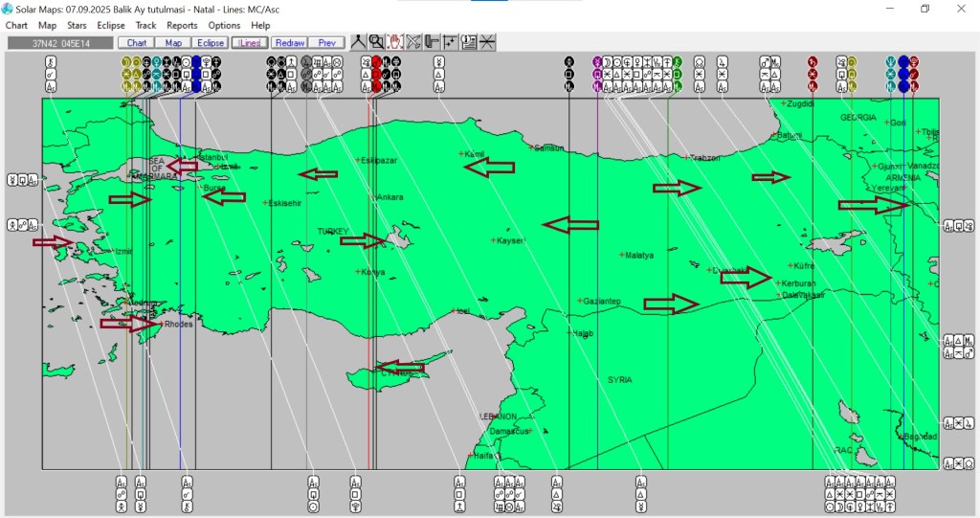Activate the magnifying glass zoom tool
The image size is (980, 518).
[376, 42]
